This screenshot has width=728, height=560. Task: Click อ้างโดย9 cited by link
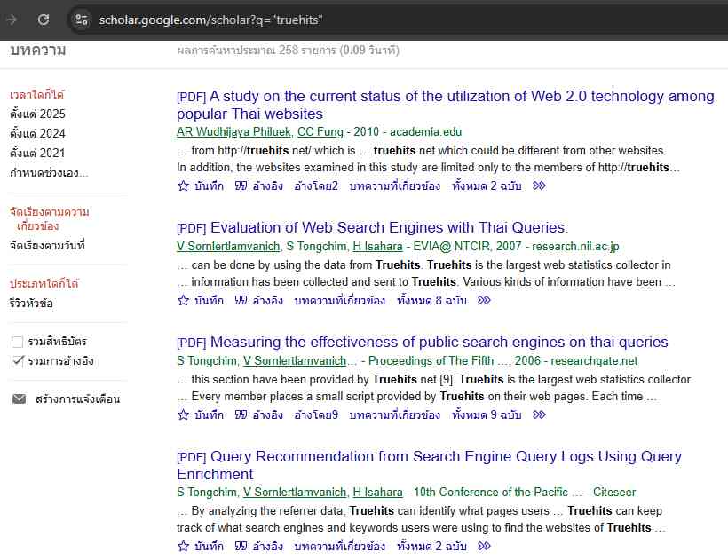[316, 414]
